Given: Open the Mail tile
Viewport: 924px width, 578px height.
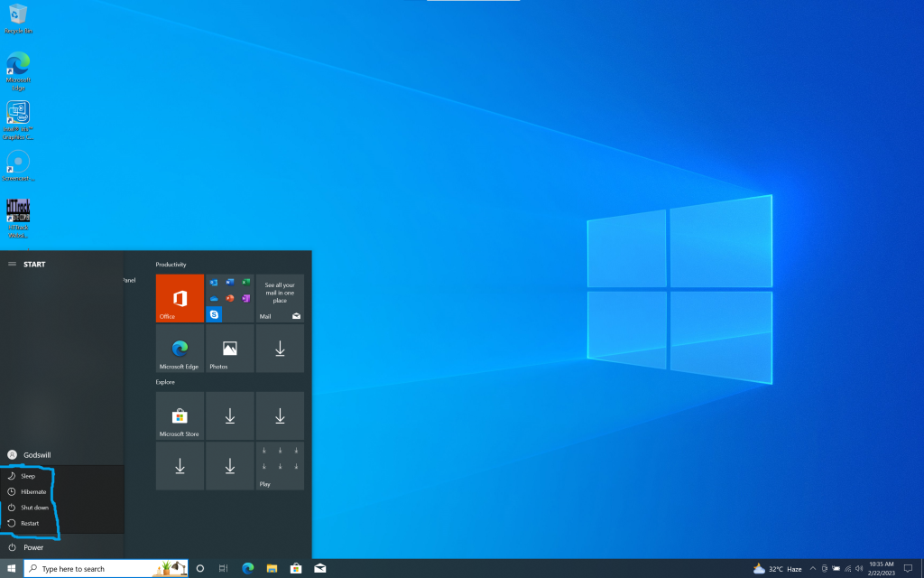Looking at the screenshot, I should (280, 298).
